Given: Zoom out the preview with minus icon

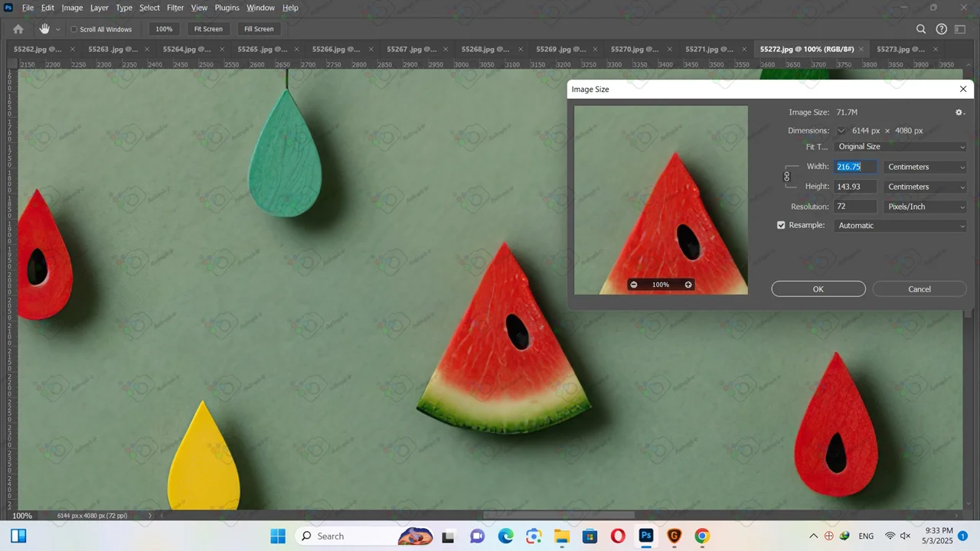Looking at the screenshot, I should click(x=633, y=285).
